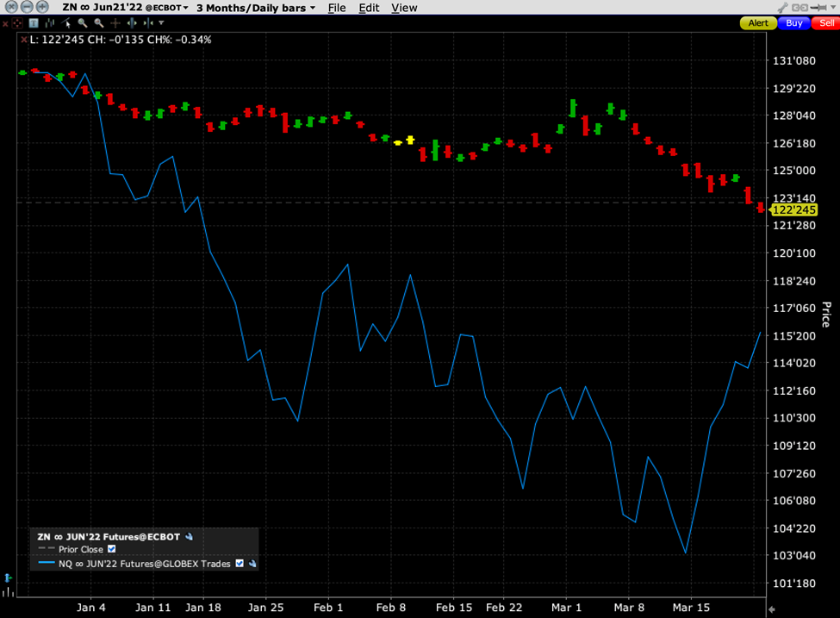Viewport: 840px width, 618px height.
Task: Click the zoom in magnifier icon
Action: tap(83, 23)
